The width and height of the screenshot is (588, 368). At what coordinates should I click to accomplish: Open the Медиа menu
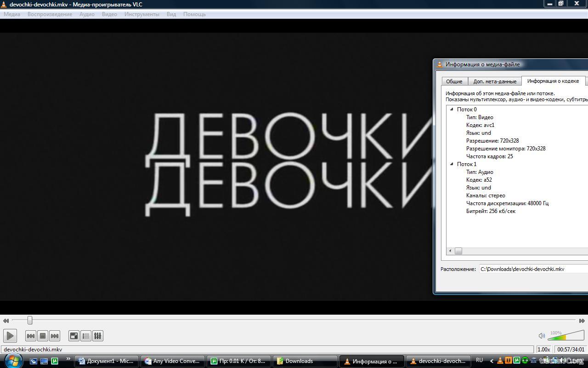pos(12,14)
